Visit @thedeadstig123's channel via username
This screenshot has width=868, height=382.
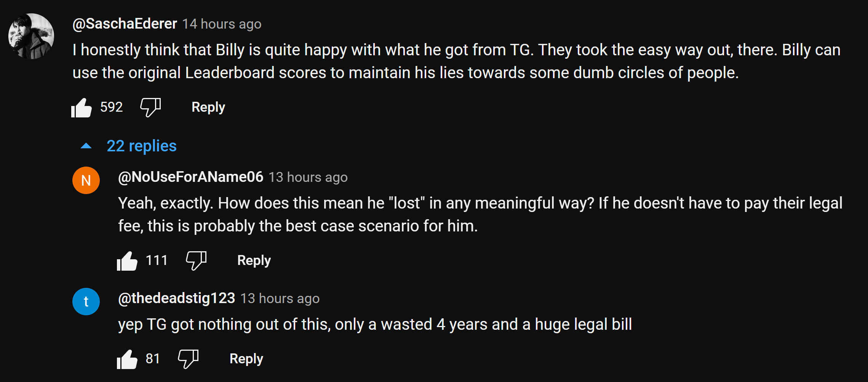(x=177, y=299)
